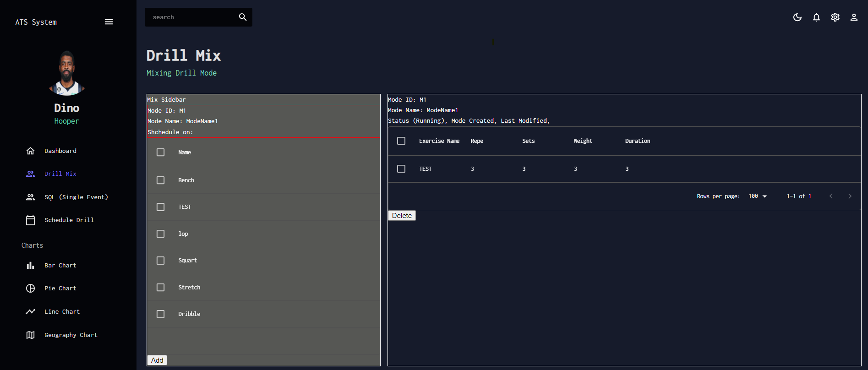Open SQL (Single Event) menu item
This screenshot has height=370, width=868.
[x=76, y=197]
